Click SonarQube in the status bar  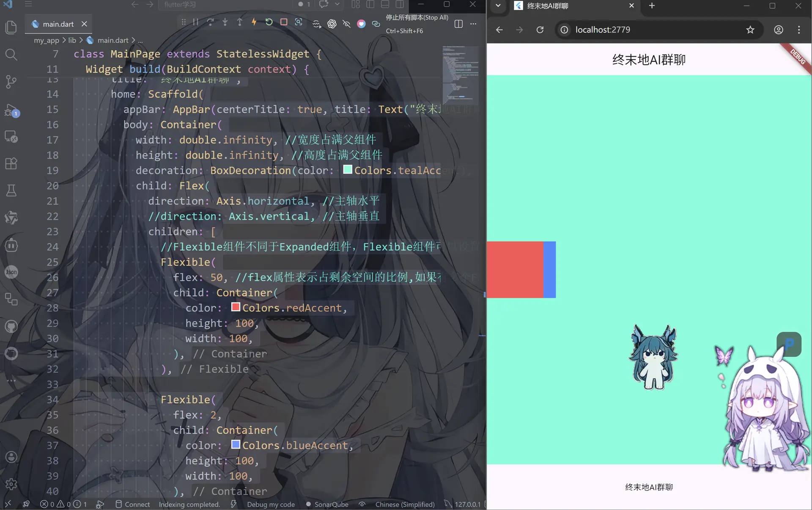tap(327, 504)
